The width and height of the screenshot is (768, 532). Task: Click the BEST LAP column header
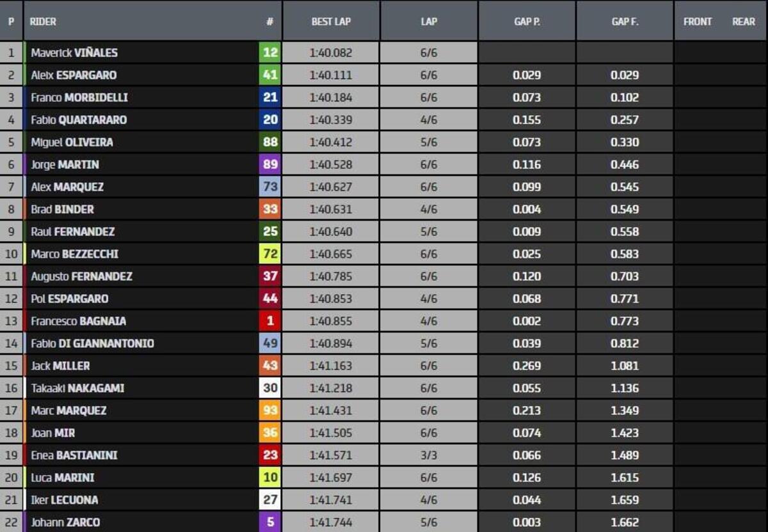tap(331, 21)
